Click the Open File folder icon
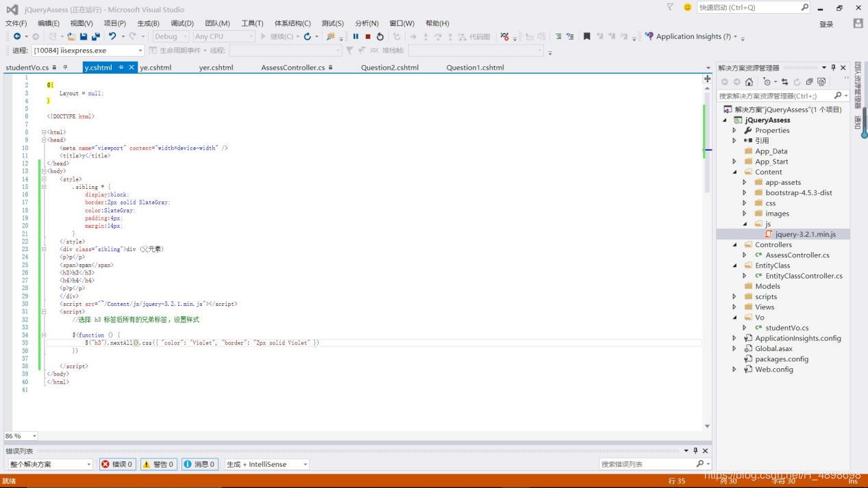 (71, 36)
